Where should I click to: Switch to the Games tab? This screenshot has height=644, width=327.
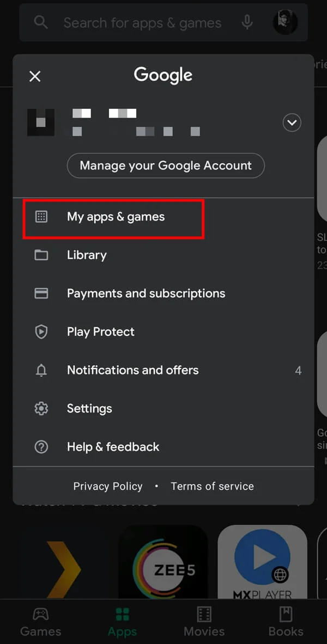40,622
